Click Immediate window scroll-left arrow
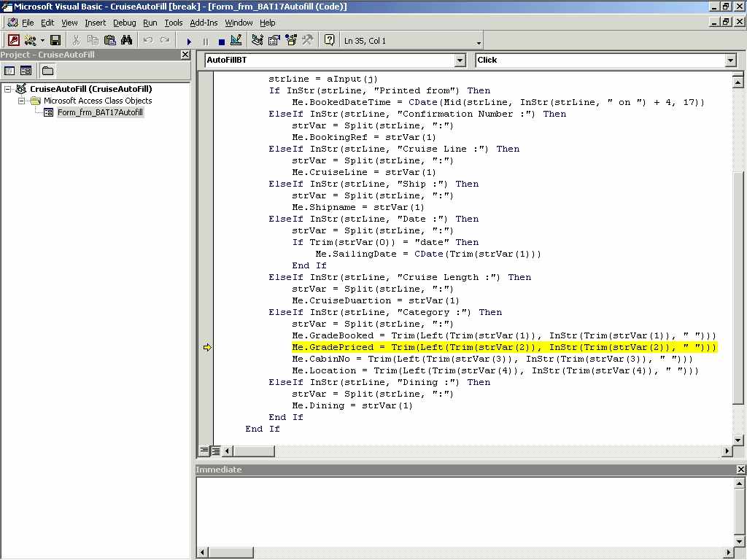 203,553
